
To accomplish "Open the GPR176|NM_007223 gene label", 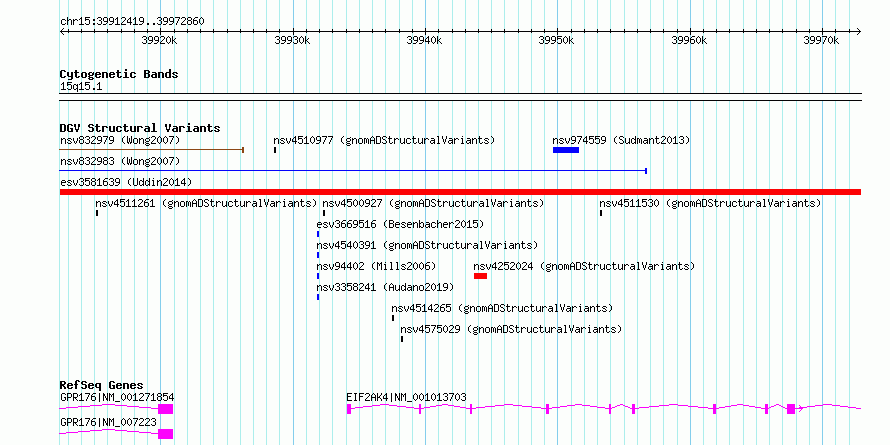I will pos(108,422).
